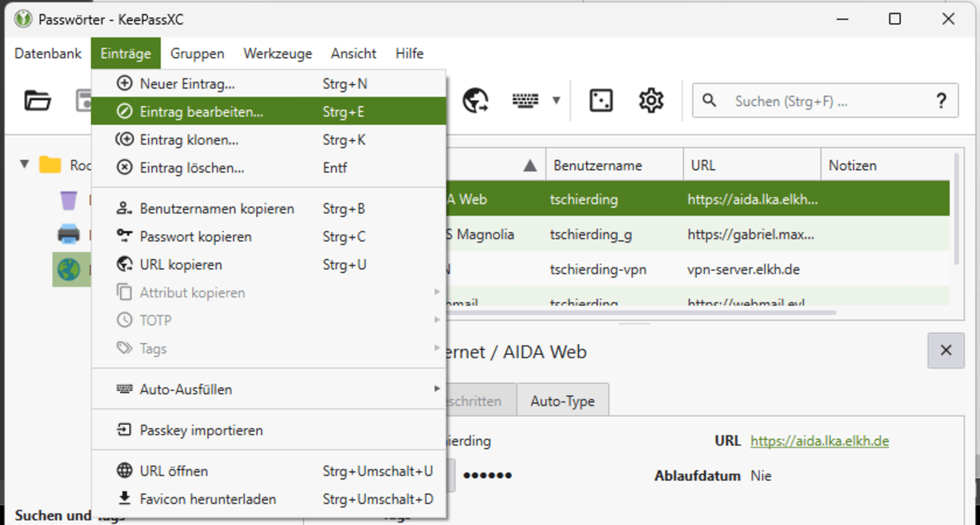
Task: Click the magnifier icon in search box
Action: click(709, 101)
